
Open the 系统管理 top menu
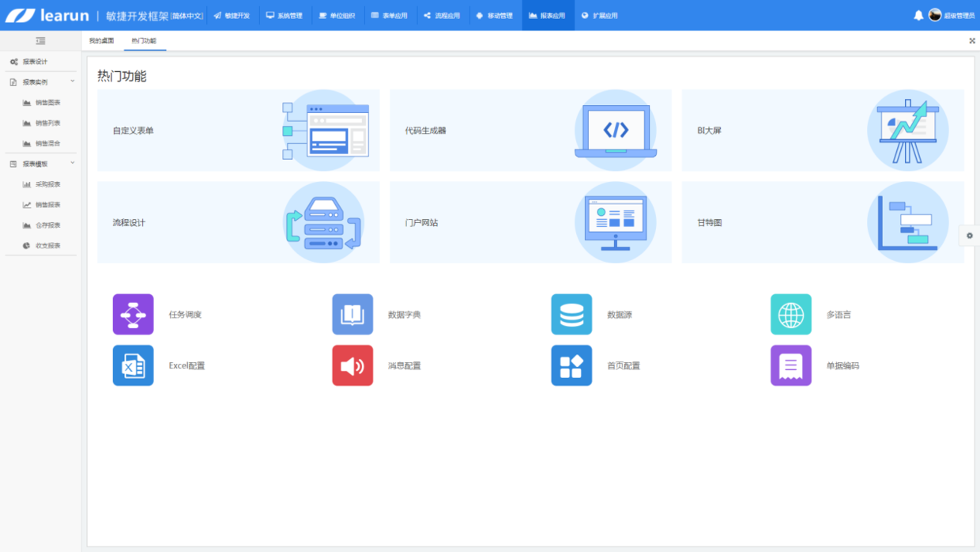pyautogui.click(x=285, y=15)
